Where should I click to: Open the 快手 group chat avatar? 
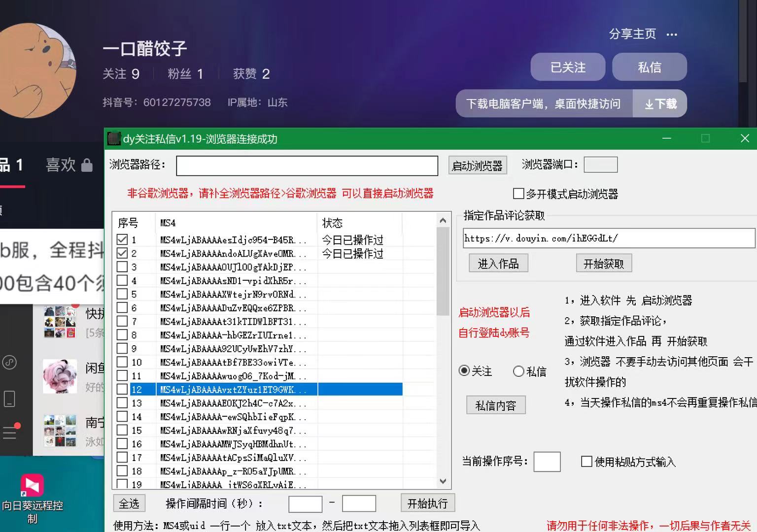tap(60, 322)
